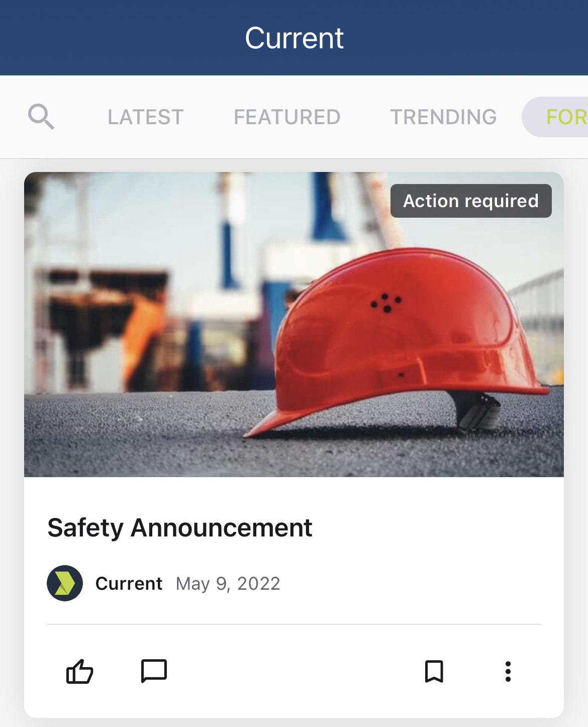Click the Current author name

[x=129, y=584]
